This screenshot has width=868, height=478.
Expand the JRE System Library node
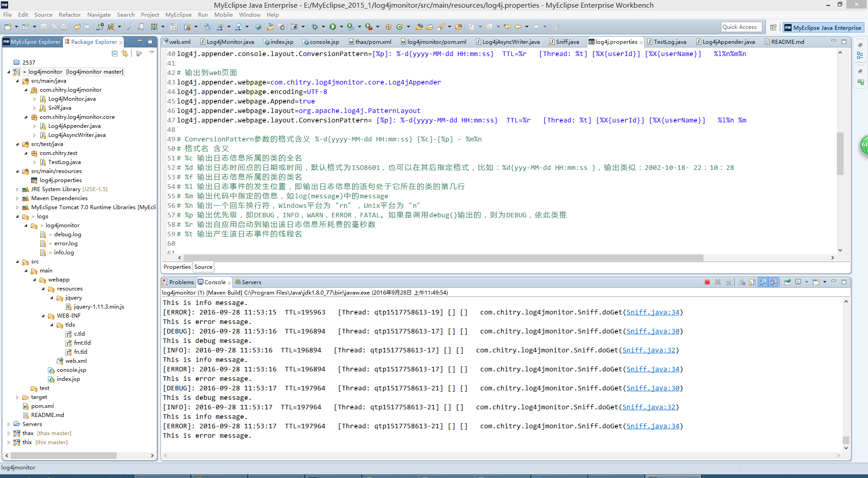(x=17, y=189)
